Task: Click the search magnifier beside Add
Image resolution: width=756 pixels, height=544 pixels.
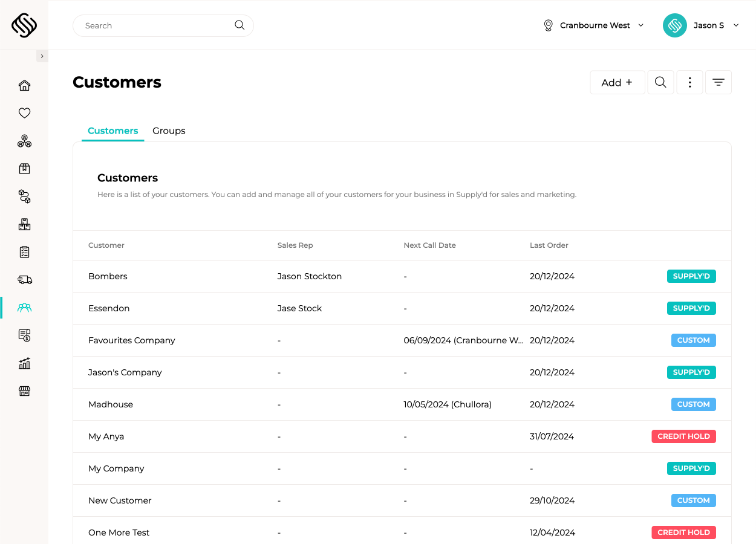Action: click(x=660, y=82)
